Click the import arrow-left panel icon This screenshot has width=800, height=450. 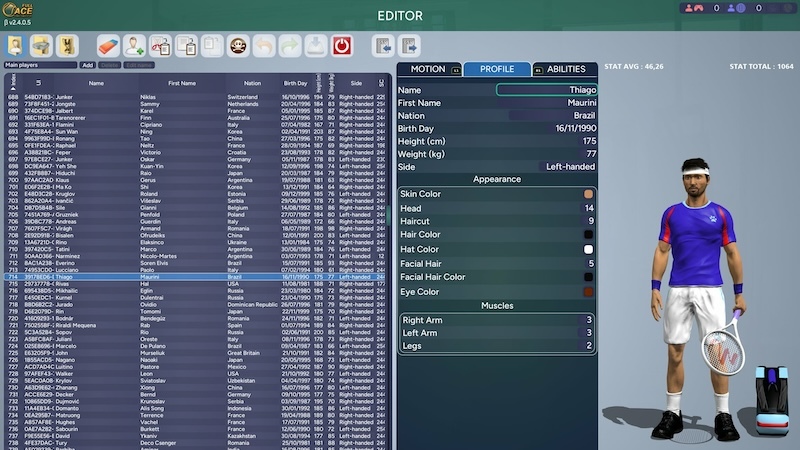[x=383, y=45]
